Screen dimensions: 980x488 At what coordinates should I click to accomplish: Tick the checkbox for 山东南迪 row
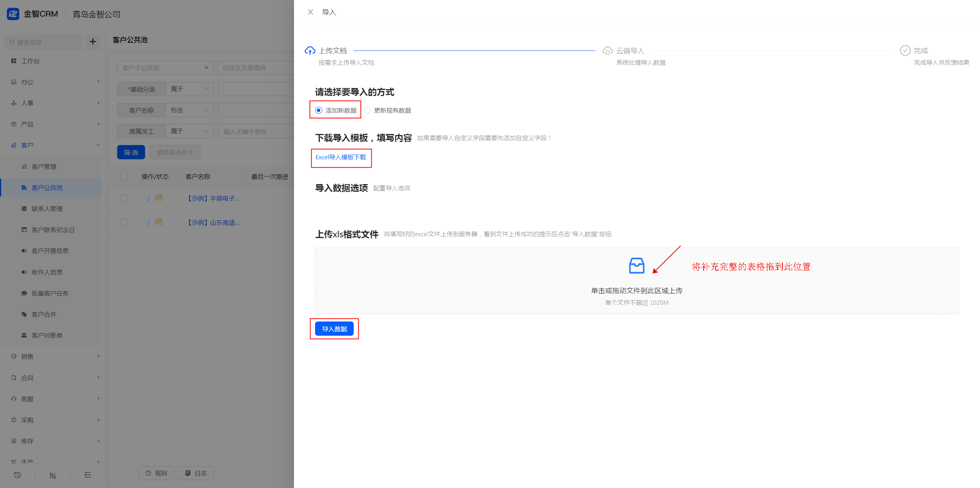(x=124, y=222)
